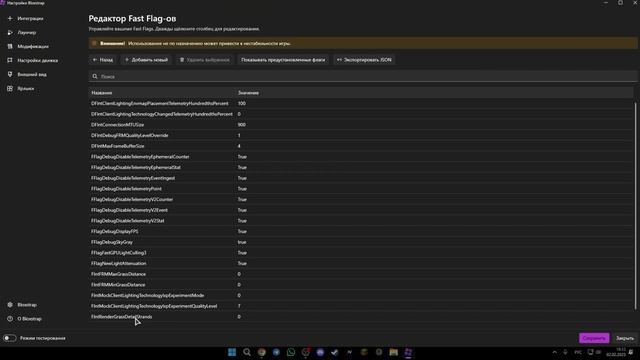Click the flag list vertical scrollbar
The image size is (640, 360).
[x=635, y=206]
